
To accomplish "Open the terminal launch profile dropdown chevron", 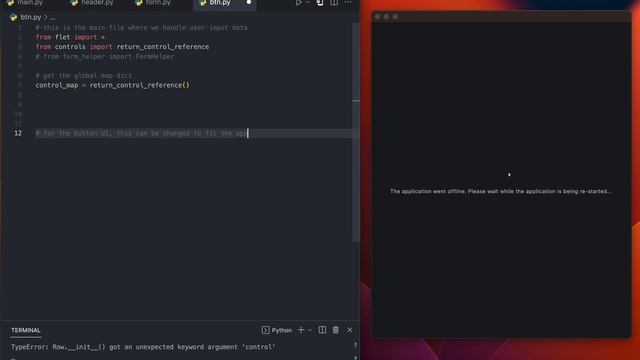I will coord(310,330).
